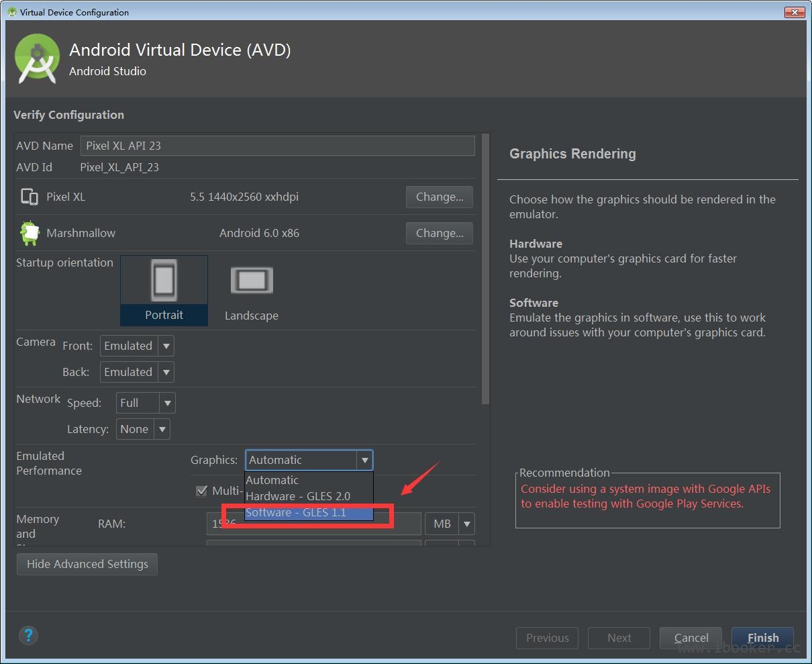Viewport: 812px width, 664px height.
Task: Click the disabled Previous button
Action: pyautogui.click(x=548, y=638)
